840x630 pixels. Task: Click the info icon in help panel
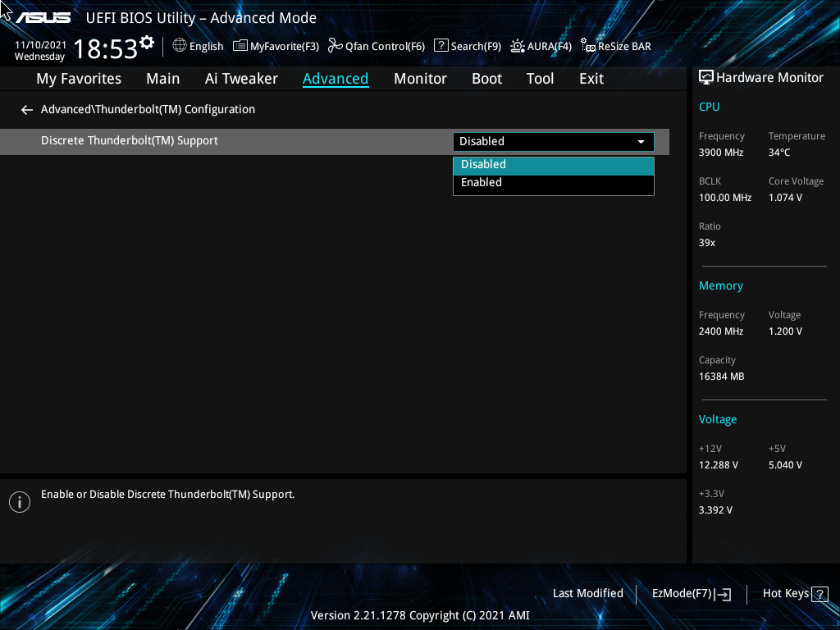coord(20,502)
